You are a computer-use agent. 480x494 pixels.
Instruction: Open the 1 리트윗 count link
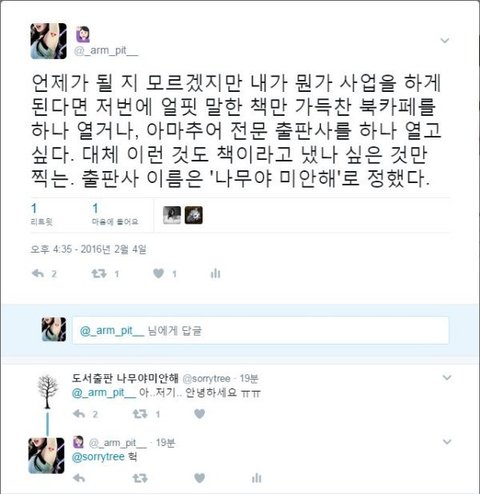pyautogui.click(x=42, y=214)
